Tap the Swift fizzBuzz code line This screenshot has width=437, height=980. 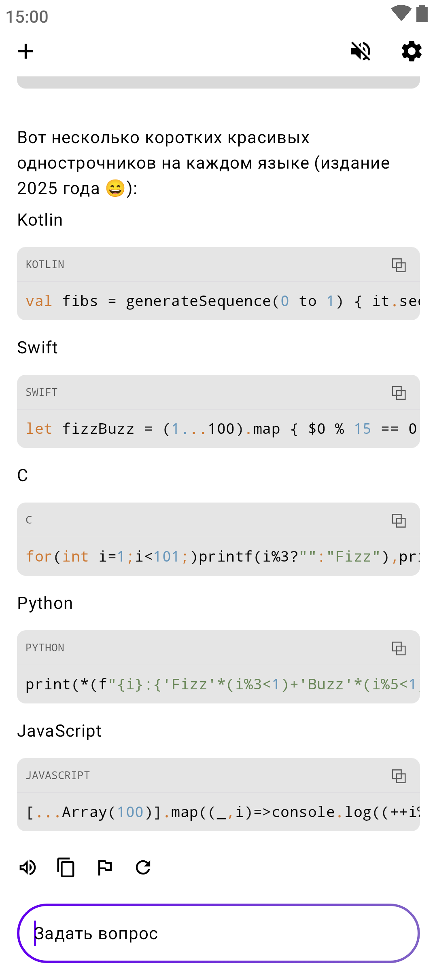218,429
